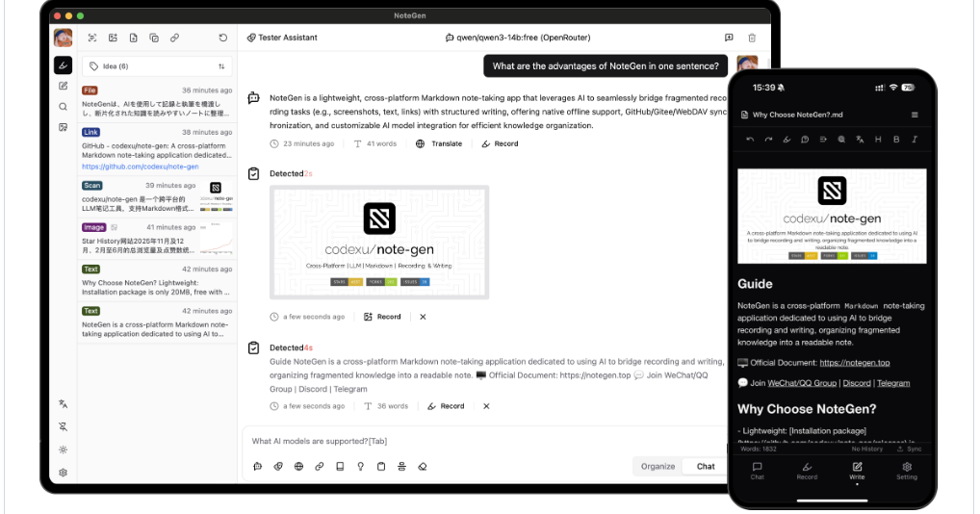Click the add image record icon

[113, 38]
